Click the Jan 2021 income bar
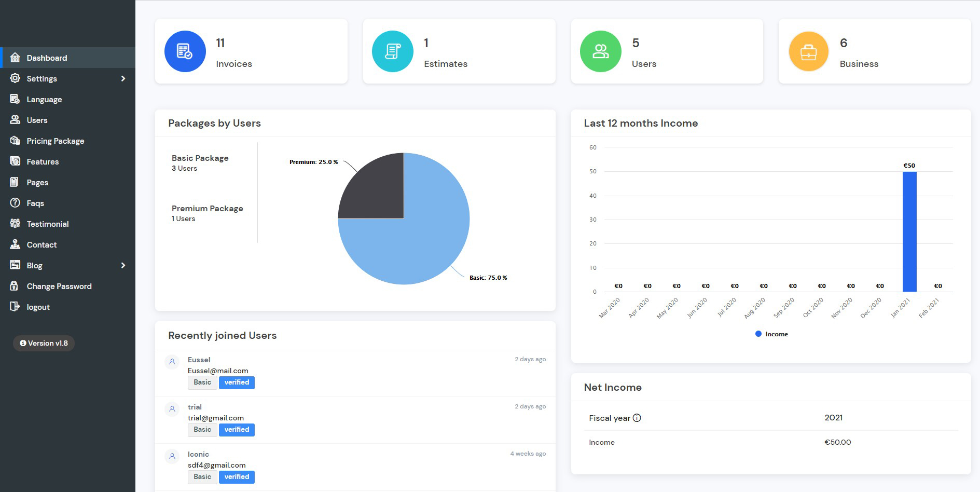Screen dimensions: 980x492 click(x=909, y=231)
